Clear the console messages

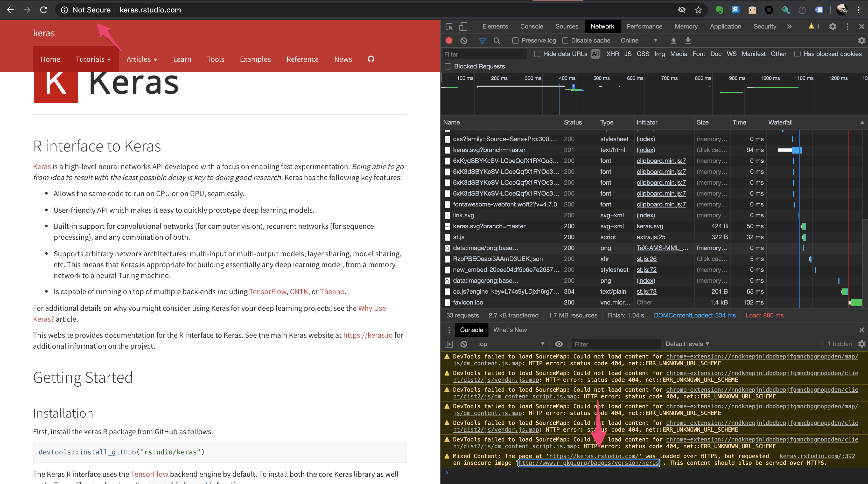[x=464, y=344]
